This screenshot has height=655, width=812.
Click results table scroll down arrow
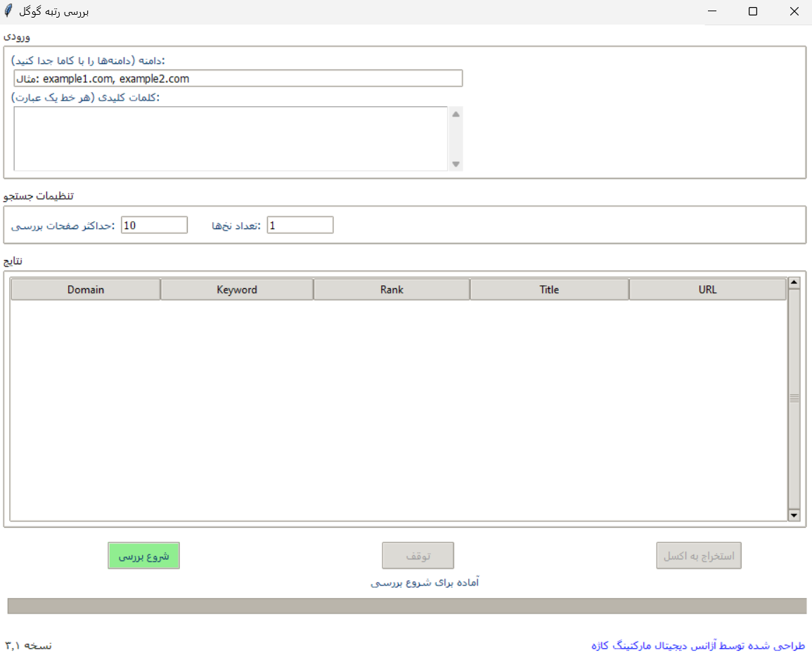click(x=794, y=515)
